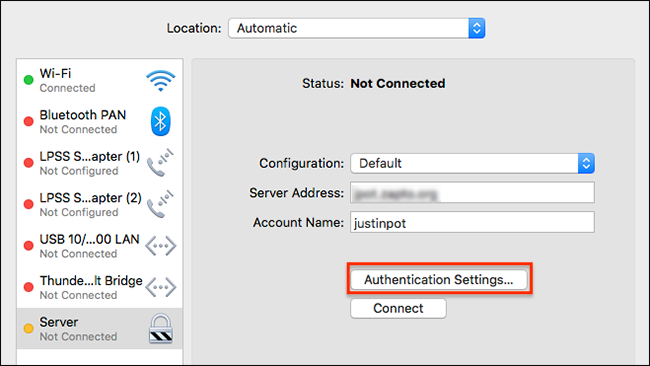Click the Connect button

(x=398, y=308)
